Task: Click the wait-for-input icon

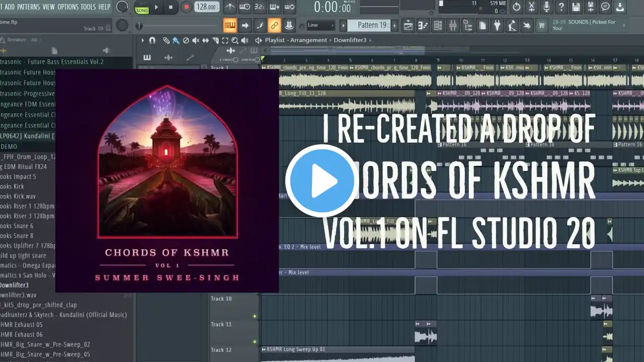Action: [x=245, y=7]
